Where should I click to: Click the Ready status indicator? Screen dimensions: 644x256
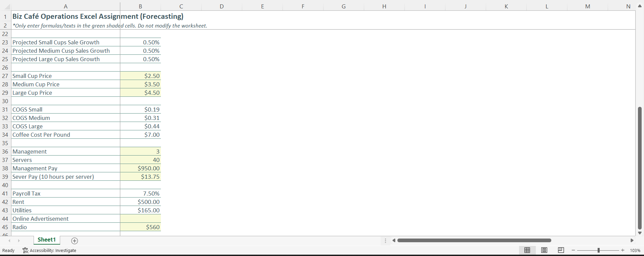coord(8,250)
